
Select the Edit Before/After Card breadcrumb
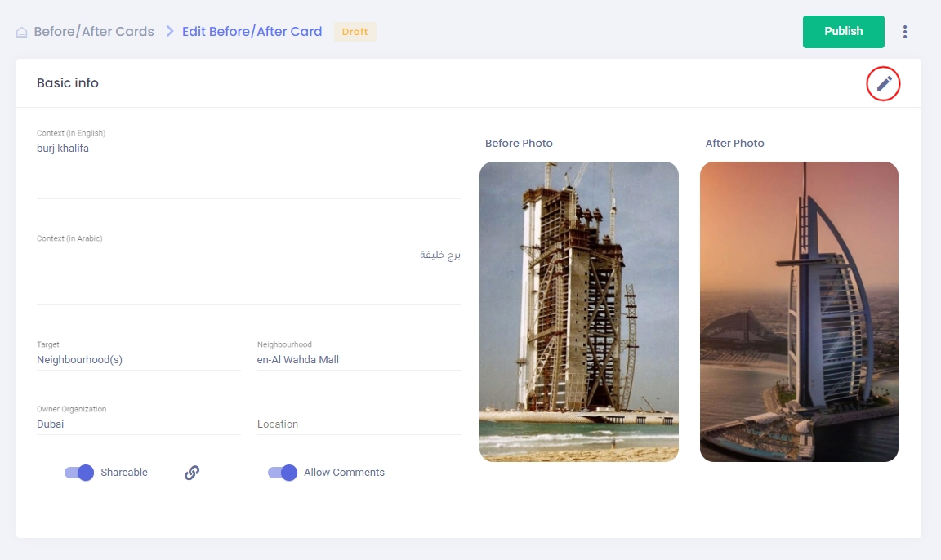click(252, 32)
